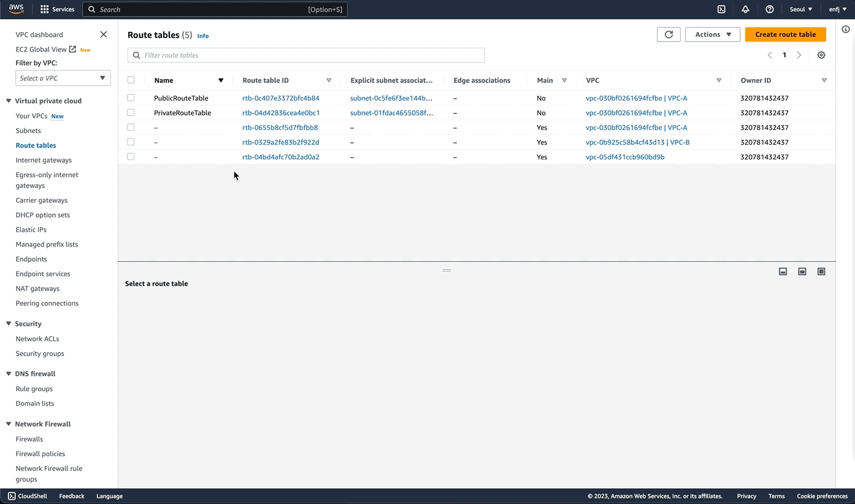Open Elastic IPs in the sidebar
This screenshot has height=504, width=855.
31,229
